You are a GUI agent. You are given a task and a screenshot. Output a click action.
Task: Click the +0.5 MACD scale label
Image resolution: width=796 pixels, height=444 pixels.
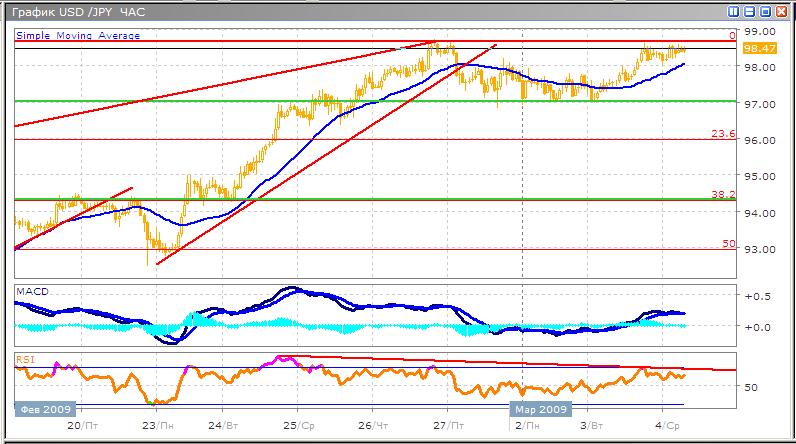pos(756,296)
